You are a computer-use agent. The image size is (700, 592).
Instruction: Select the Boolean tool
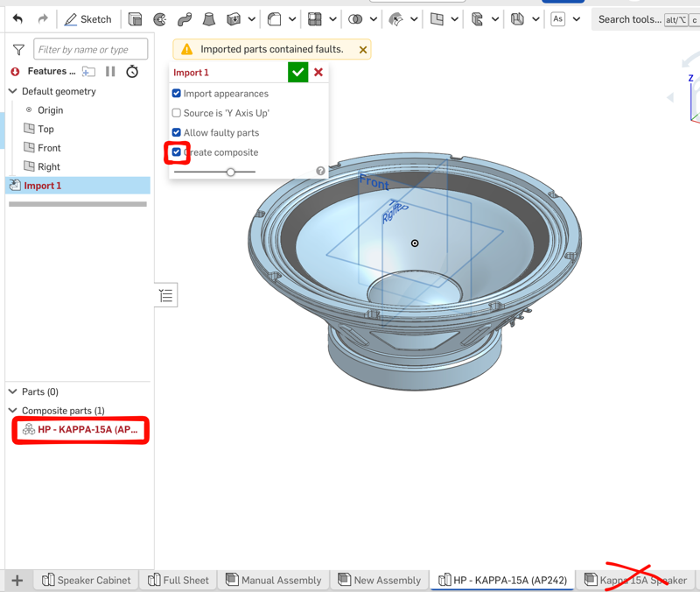(355, 19)
